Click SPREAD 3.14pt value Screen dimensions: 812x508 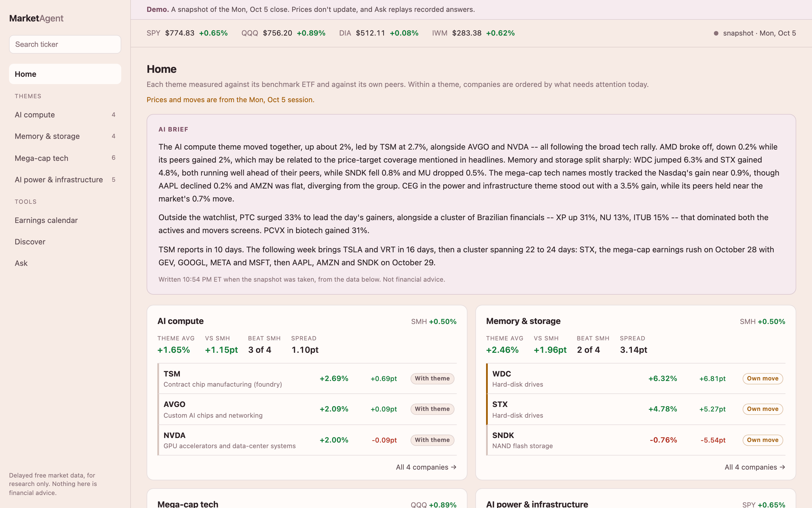pyautogui.click(x=634, y=350)
